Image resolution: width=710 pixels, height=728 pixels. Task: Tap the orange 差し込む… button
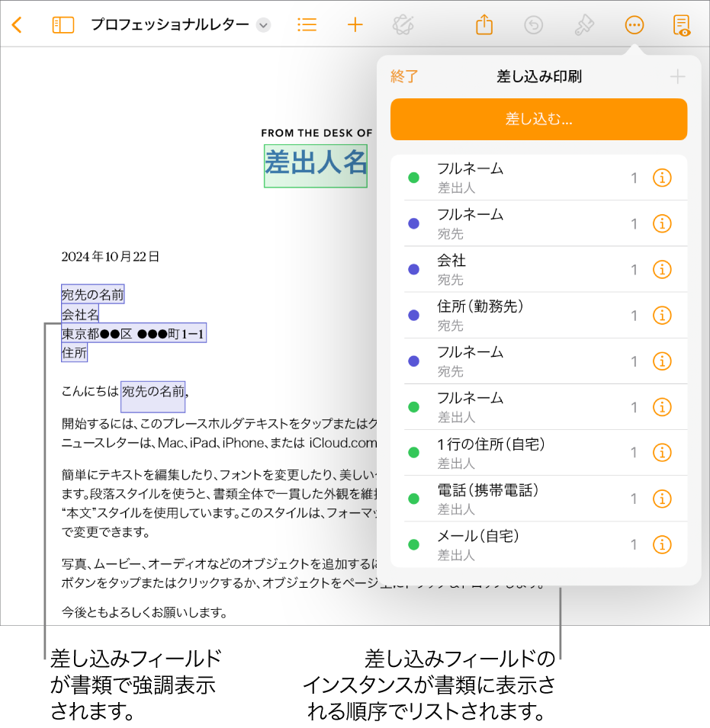click(x=538, y=120)
